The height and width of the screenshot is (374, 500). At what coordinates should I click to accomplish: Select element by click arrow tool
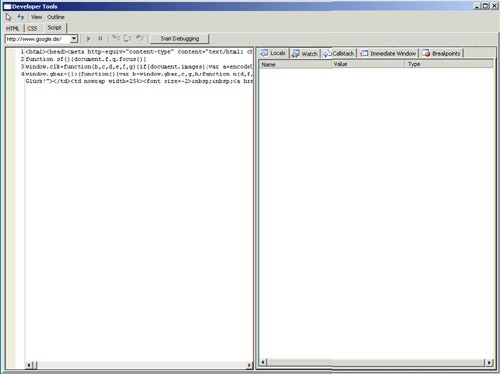click(9, 17)
